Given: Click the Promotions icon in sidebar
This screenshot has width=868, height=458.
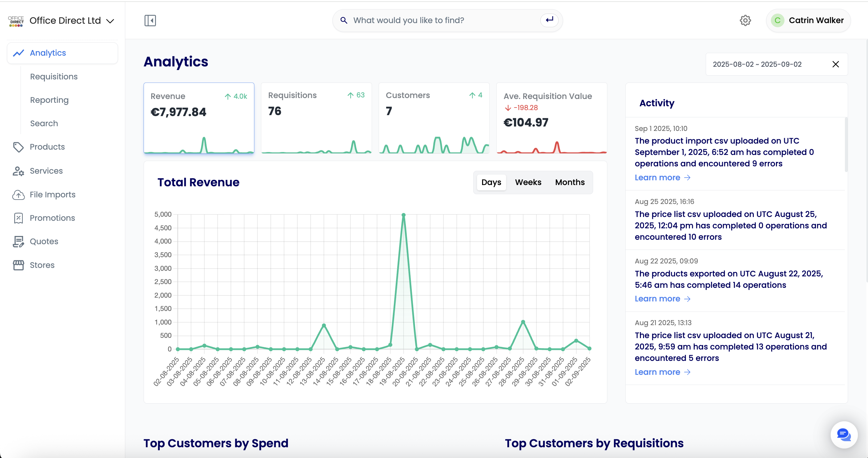Looking at the screenshot, I should coord(18,218).
